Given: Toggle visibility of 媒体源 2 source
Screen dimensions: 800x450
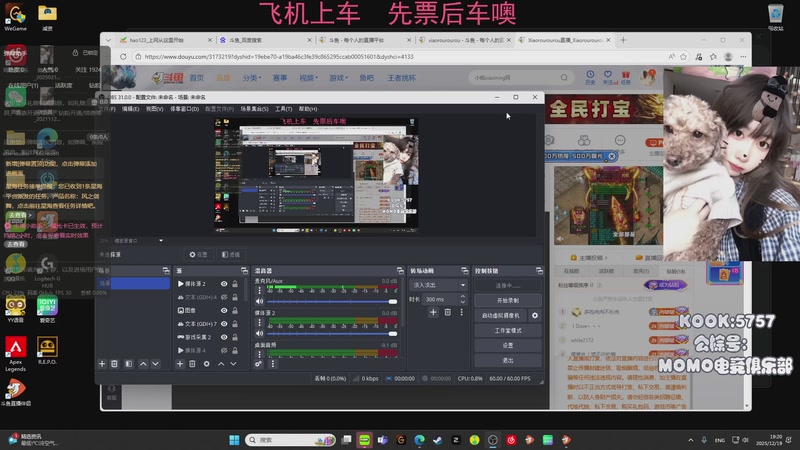Looking at the screenshot, I should click(224, 284).
